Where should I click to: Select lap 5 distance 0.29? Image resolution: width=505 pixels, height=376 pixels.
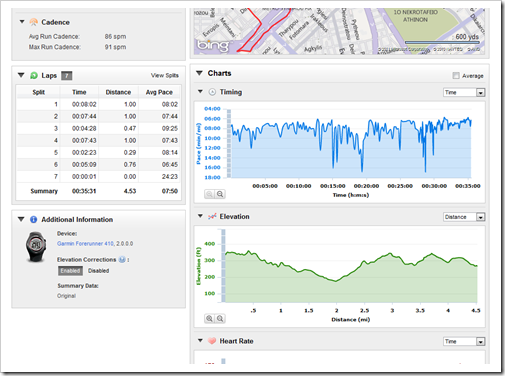coord(130,152)
